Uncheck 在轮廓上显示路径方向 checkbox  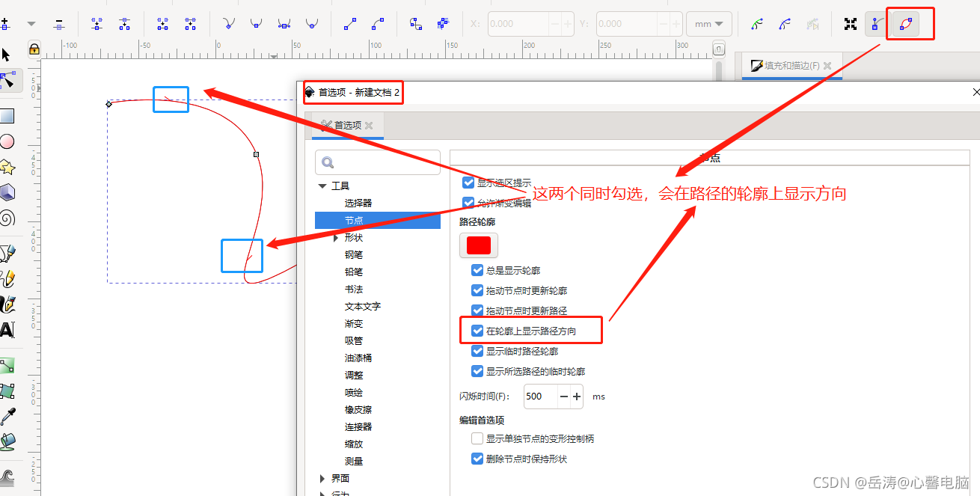point(477,331)
